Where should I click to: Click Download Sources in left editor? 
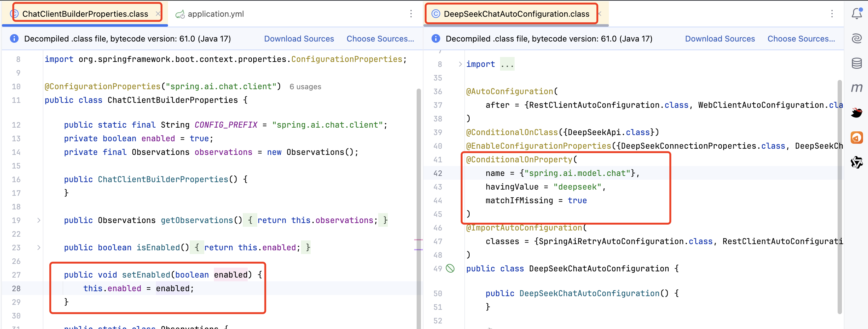point(299,39)
